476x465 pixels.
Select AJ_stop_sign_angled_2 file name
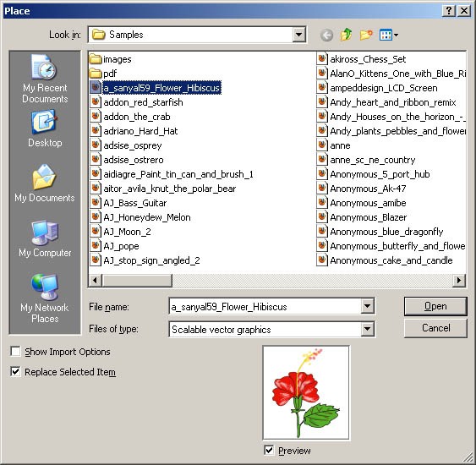click(x=151, y=260)
